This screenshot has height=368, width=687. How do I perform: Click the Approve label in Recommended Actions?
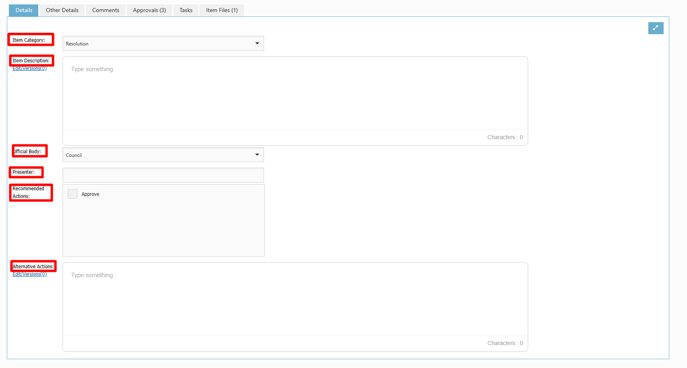90,194
